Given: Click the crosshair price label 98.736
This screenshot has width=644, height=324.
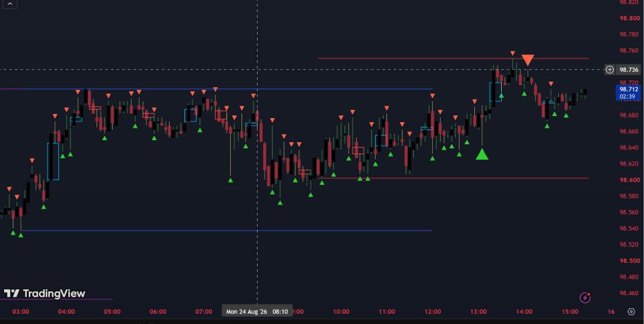Looking at the screenshot, I should point(629,70).
